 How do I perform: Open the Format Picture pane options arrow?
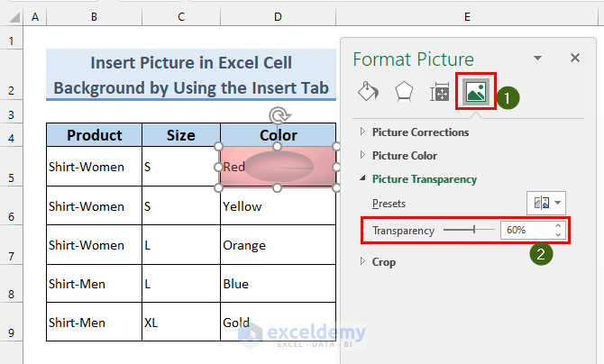point(538,58)
